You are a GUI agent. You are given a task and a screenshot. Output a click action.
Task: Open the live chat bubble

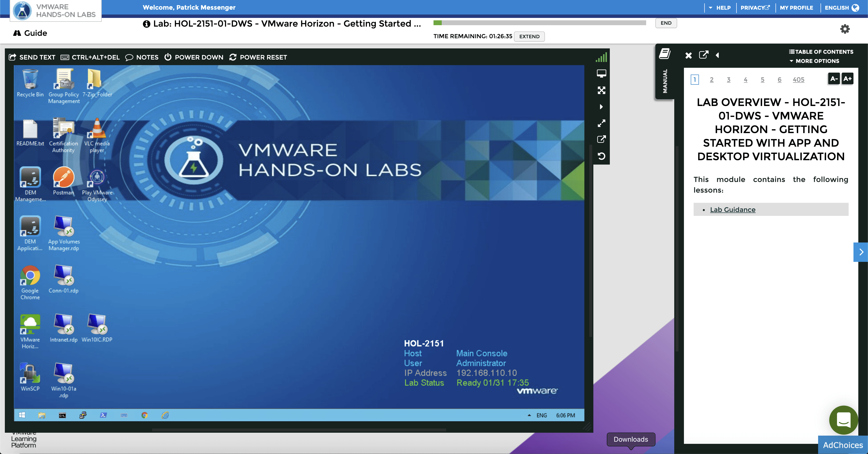(843, 420)
